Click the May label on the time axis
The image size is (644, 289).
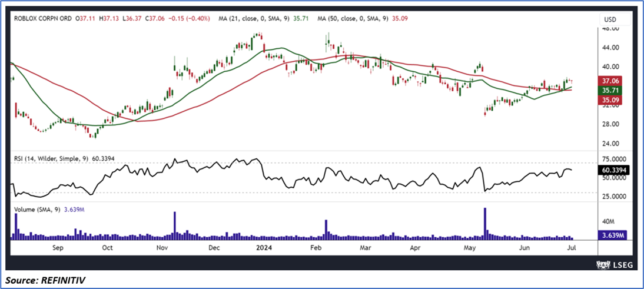tap(470, 248)
